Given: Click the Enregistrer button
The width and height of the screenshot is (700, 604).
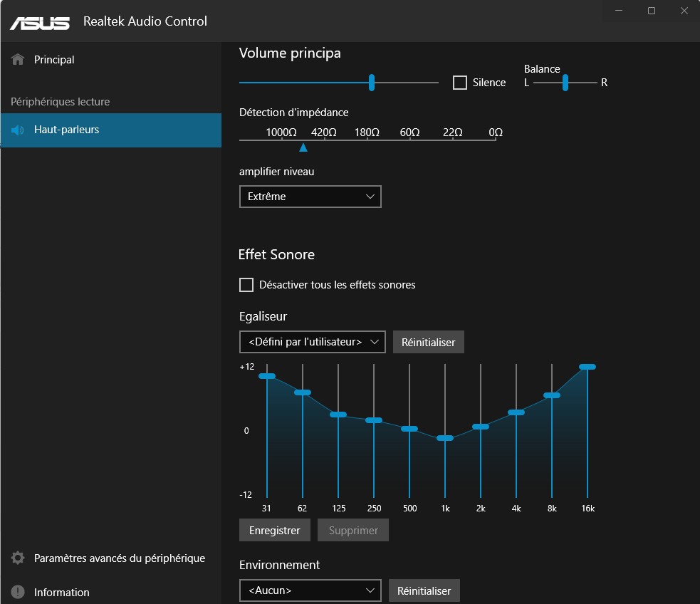Looking at the screenshot, I should click(x=275, y=531).
